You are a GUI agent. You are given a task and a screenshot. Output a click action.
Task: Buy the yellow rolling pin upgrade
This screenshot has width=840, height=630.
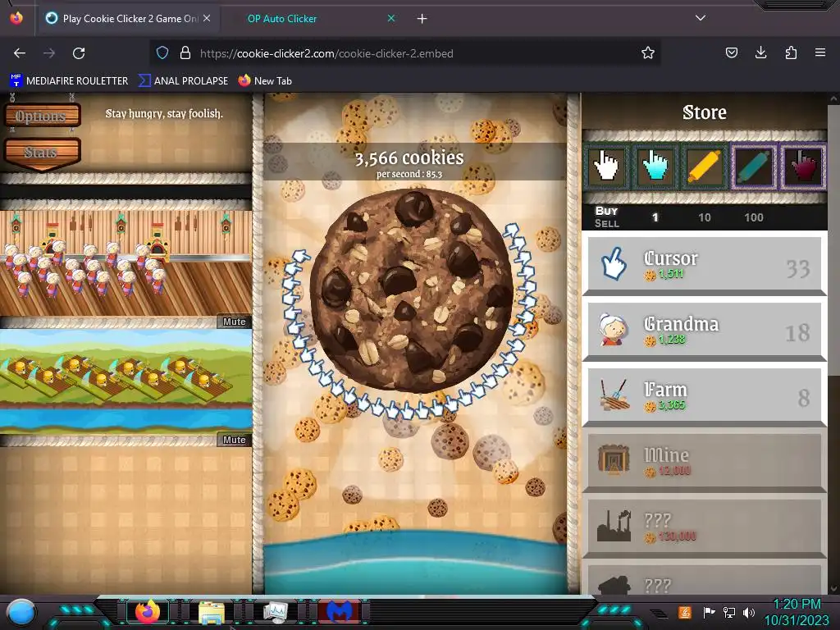click(704, 166)
